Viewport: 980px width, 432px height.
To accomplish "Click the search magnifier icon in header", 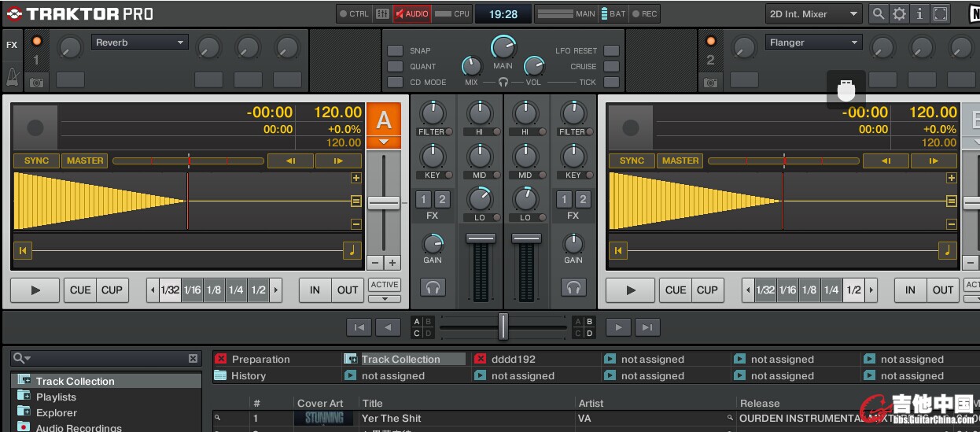I will pyautogui.click(x=879, y=13).
